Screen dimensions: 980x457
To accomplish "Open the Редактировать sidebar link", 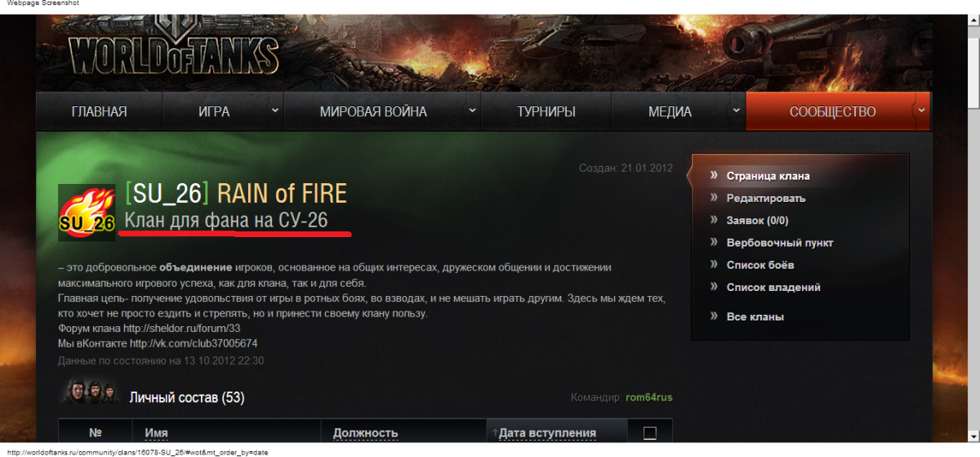I will tap(766, 198).
